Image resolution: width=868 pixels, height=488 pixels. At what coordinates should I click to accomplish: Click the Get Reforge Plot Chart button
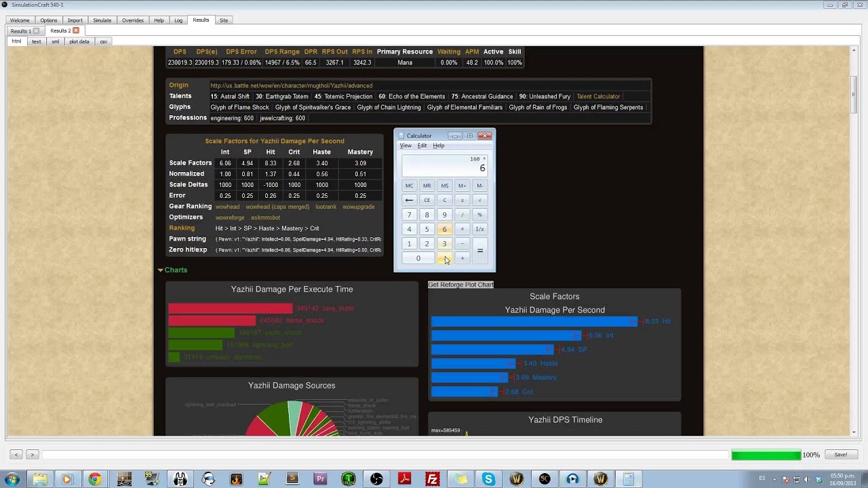(460, 285)
